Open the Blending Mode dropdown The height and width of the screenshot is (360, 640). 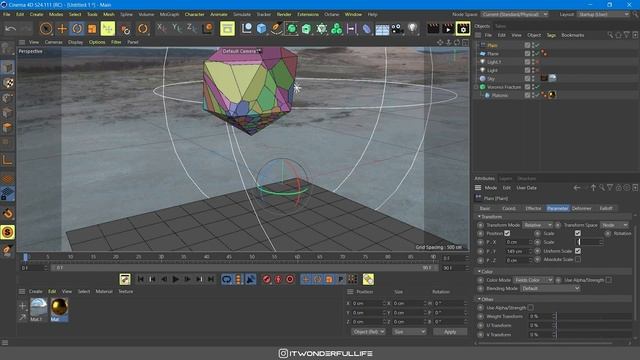pyautogui.click(x=550, y=288)
